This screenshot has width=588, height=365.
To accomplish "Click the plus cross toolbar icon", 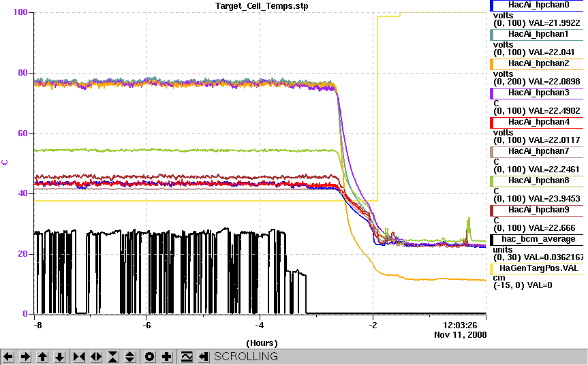I will coord(166,356).
